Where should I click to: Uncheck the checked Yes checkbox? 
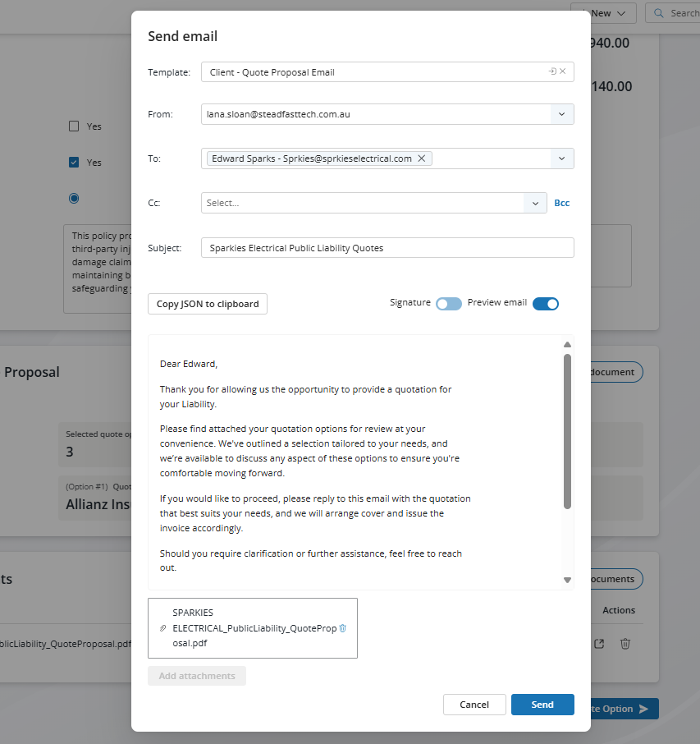[x=74, y=163]
